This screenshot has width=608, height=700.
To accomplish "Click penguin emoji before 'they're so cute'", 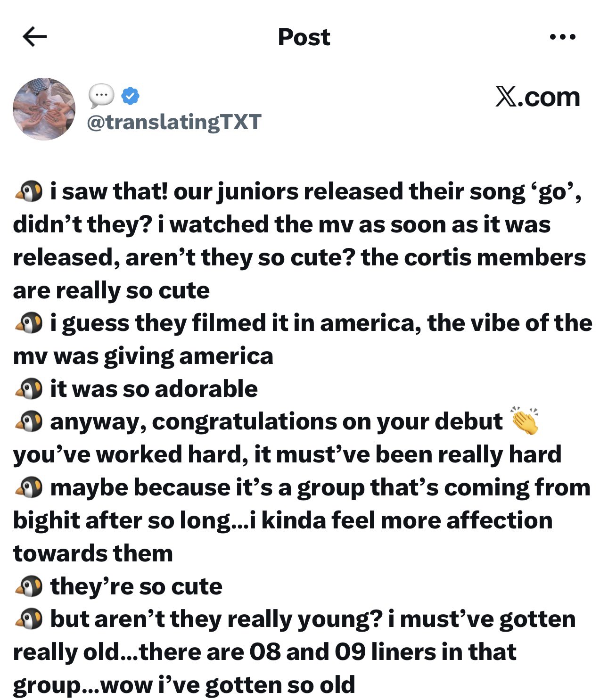I will (29, 586).
